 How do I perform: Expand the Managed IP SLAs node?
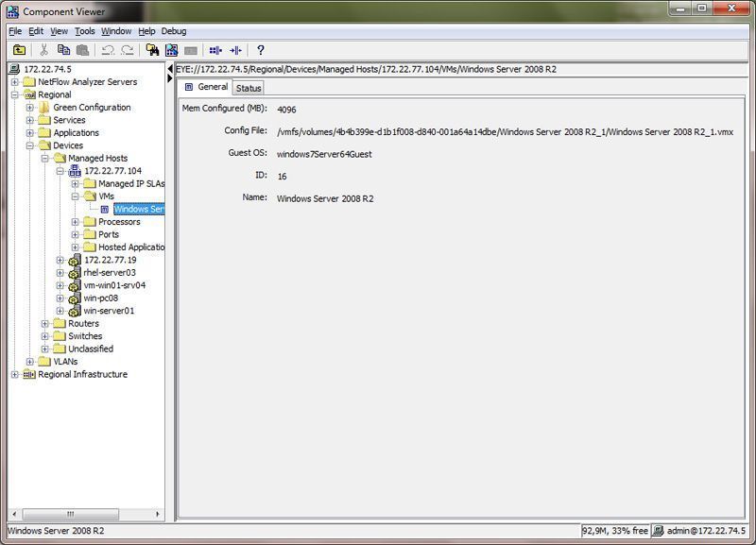76,183
